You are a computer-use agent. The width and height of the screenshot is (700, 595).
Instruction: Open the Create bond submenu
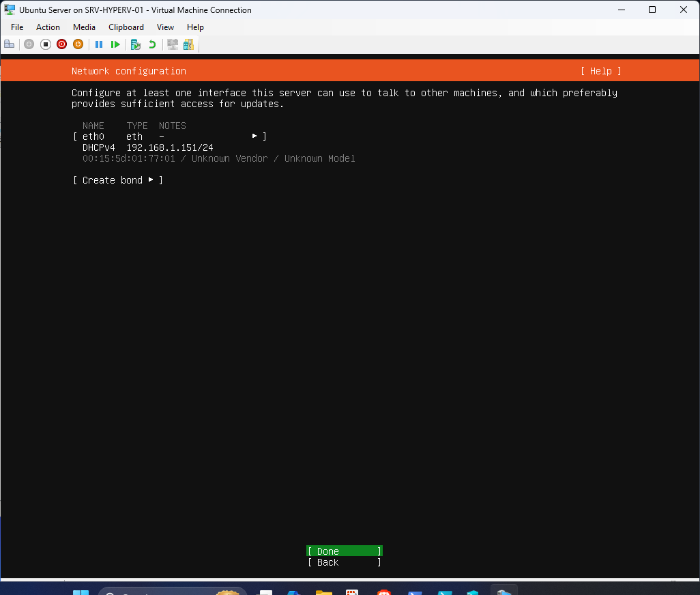(117, 179)
